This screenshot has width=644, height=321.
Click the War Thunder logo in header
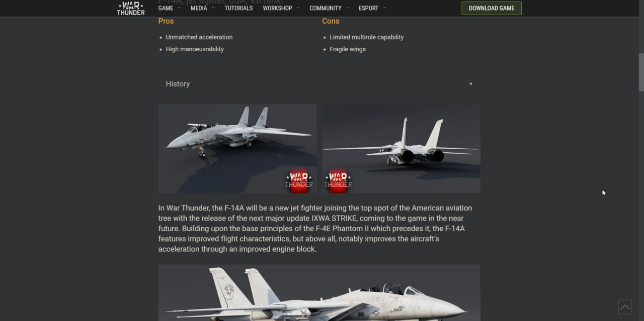pos(131,8)
